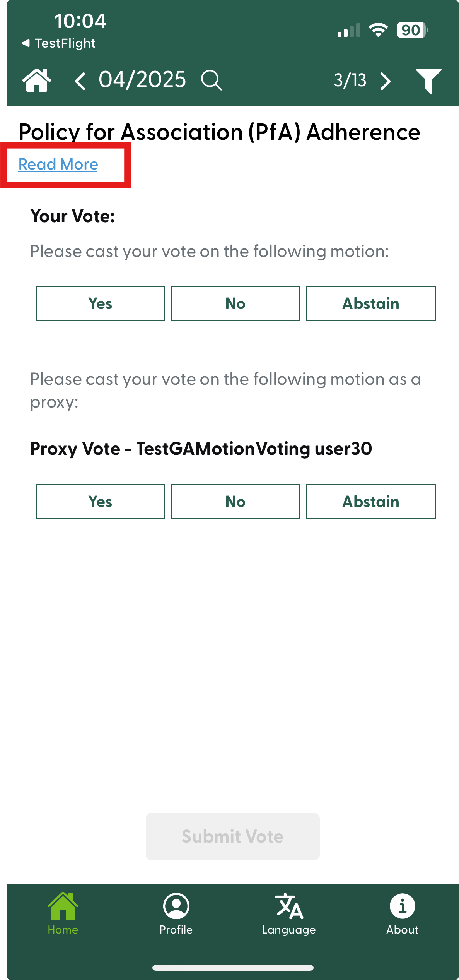Vote Yes on your own motion
This screenshot has width=459, height=980.
pyautogui.click(x=100, y=304)
